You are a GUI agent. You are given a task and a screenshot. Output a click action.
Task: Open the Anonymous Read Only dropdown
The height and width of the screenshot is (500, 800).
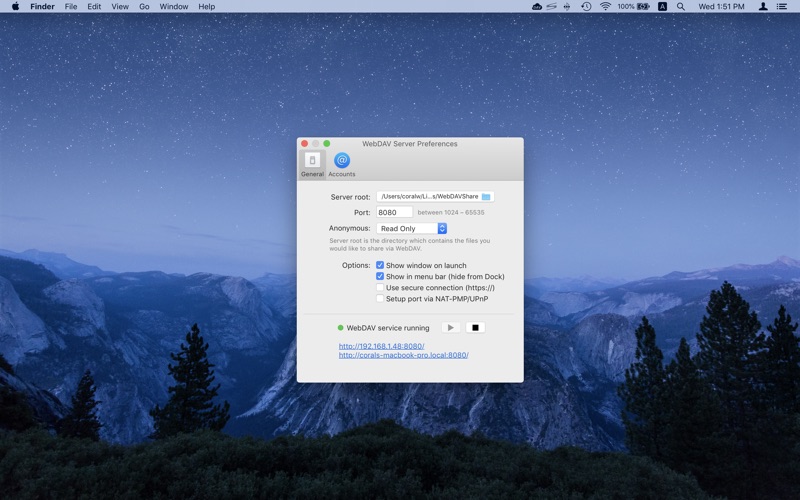(412, 229)
